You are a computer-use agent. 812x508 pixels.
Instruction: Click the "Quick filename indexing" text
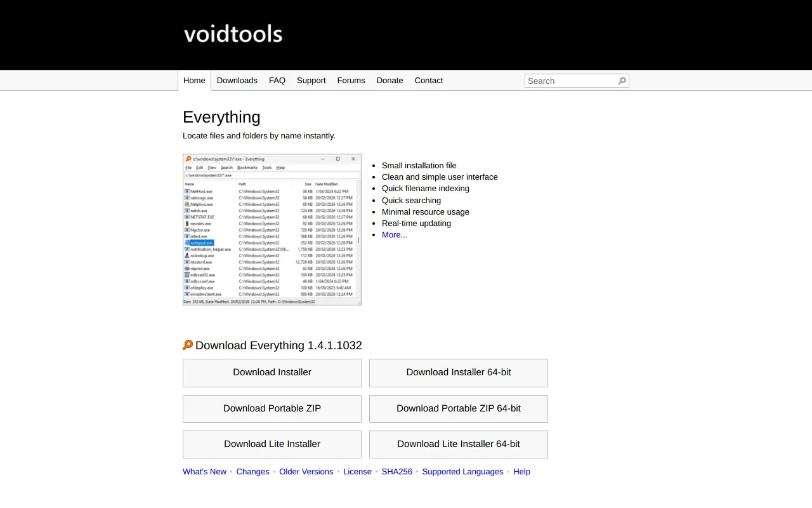426,189
